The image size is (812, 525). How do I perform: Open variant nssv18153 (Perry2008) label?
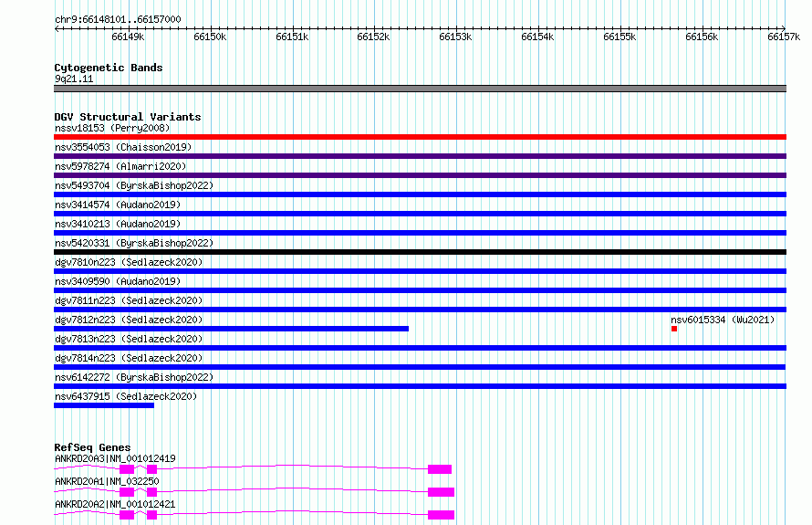click(x=112, y=128)
